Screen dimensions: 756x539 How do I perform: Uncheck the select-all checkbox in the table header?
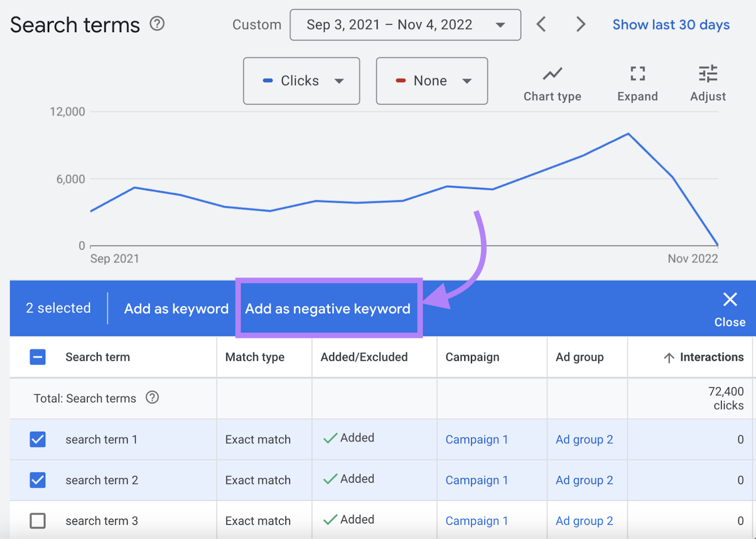tap(37, 357)
